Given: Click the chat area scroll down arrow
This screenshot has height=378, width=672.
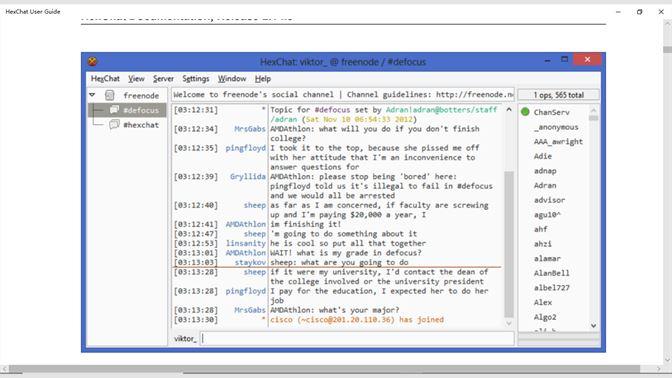Looking at the screenshot, I should [x=509, y=324].
